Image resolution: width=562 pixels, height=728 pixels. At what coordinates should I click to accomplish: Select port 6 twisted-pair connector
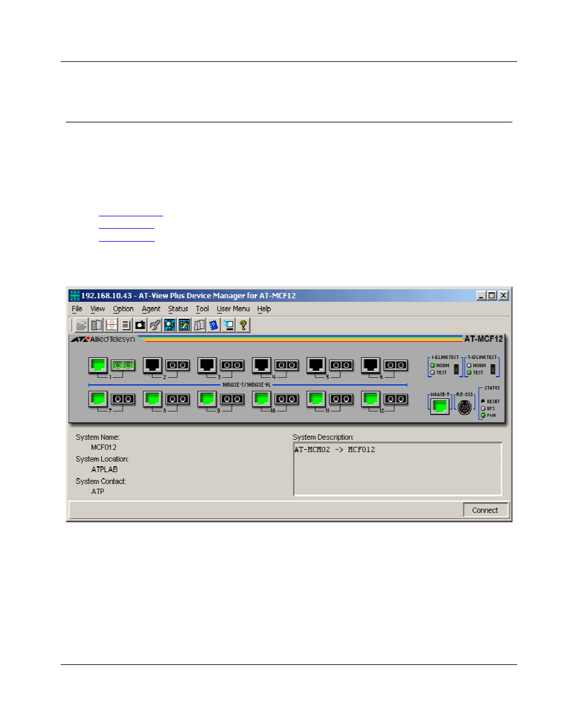(371, 365)
